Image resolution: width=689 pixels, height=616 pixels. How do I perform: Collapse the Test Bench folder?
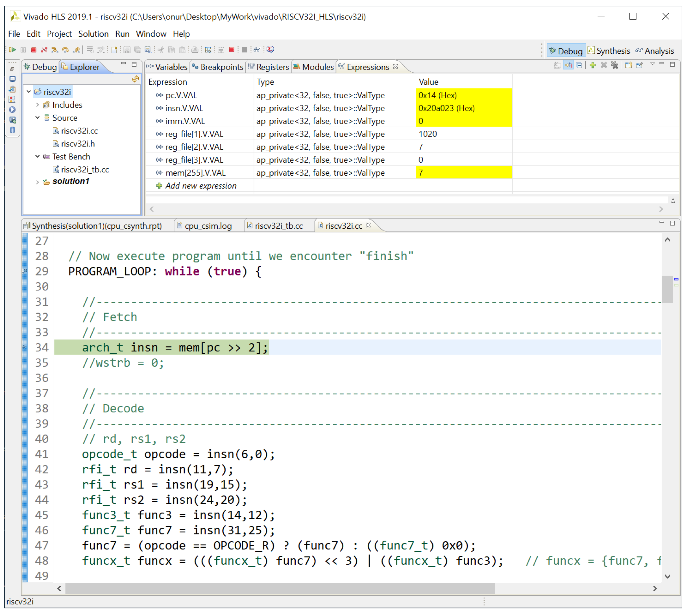pyautogui.click(x=38, y=157)
